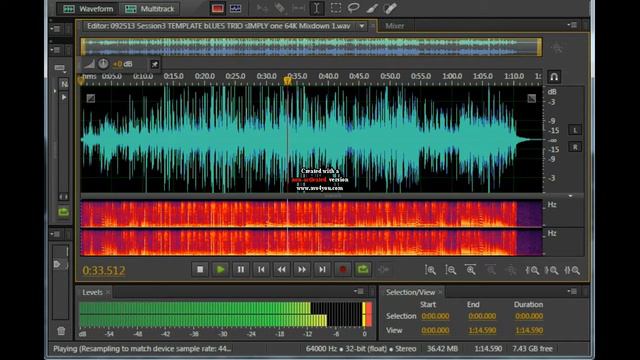Toggle the Skip Selection button
This screenshot has width=640, height=360.
383,269
